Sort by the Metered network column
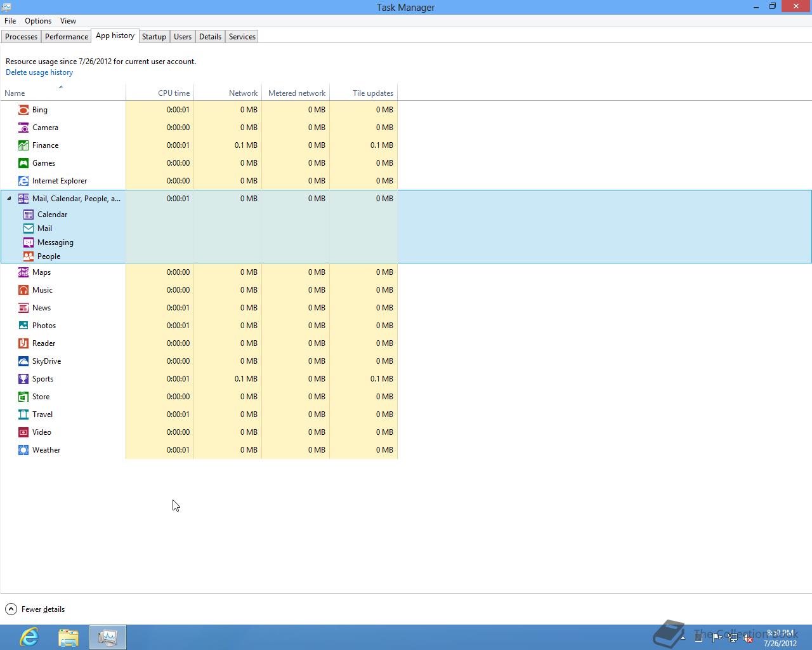Image resolution: width=812 pixels, height=650 pixels. click(x=296, y=93)
